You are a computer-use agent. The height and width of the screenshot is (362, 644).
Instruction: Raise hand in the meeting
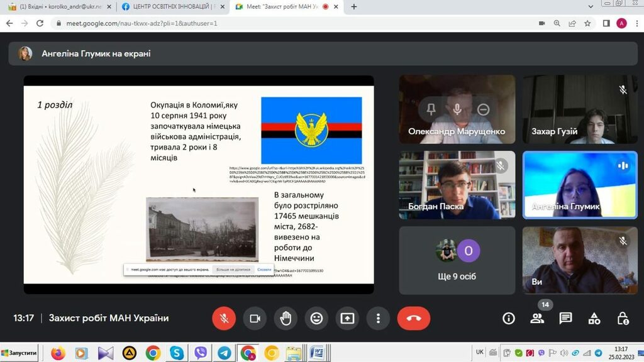pyautogui.click(x=286, y=319)
